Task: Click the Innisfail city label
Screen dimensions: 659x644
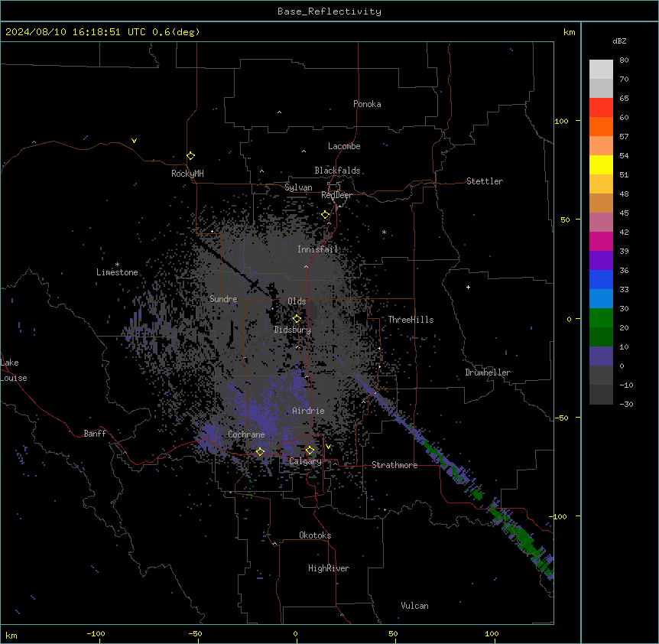Action: [318, 249]
